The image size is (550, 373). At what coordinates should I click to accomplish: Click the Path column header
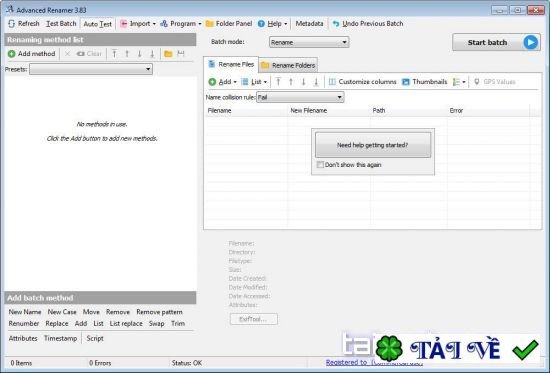coord(409,111)
